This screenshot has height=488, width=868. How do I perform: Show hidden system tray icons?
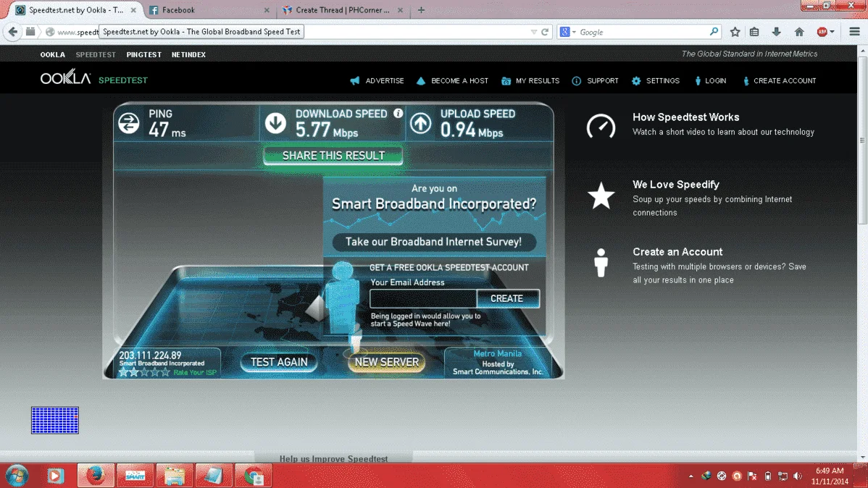point(691,476)
